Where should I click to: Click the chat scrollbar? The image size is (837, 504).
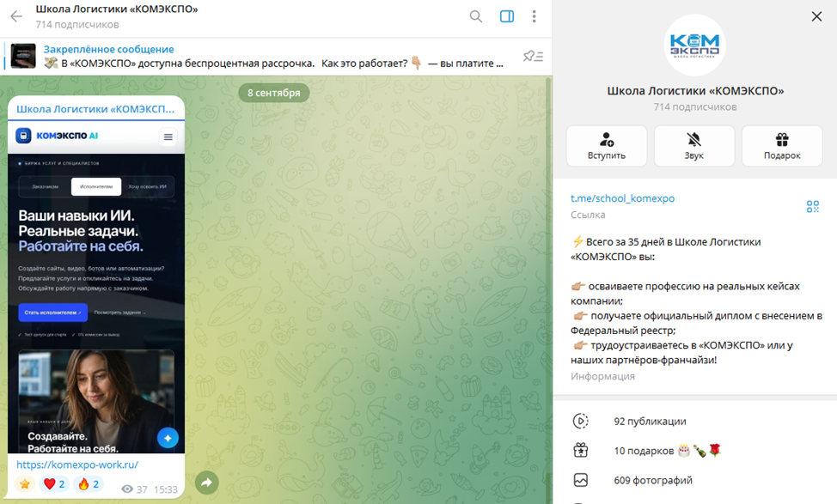coord(548,289)
